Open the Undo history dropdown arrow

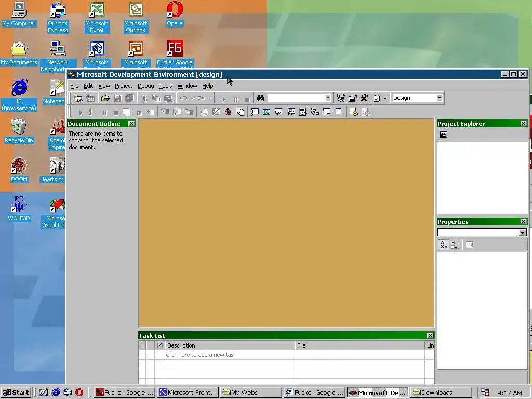click(x=192, y=98)
